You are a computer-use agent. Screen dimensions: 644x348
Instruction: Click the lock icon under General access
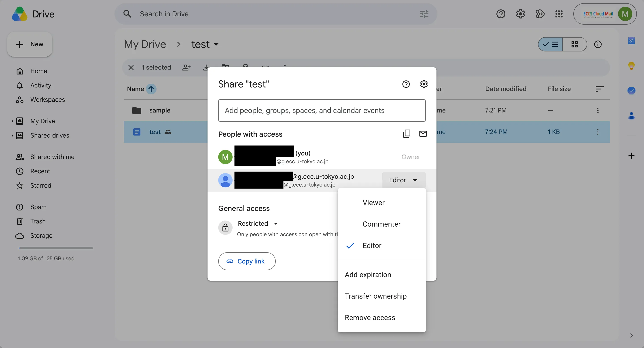tap(225, 227)
